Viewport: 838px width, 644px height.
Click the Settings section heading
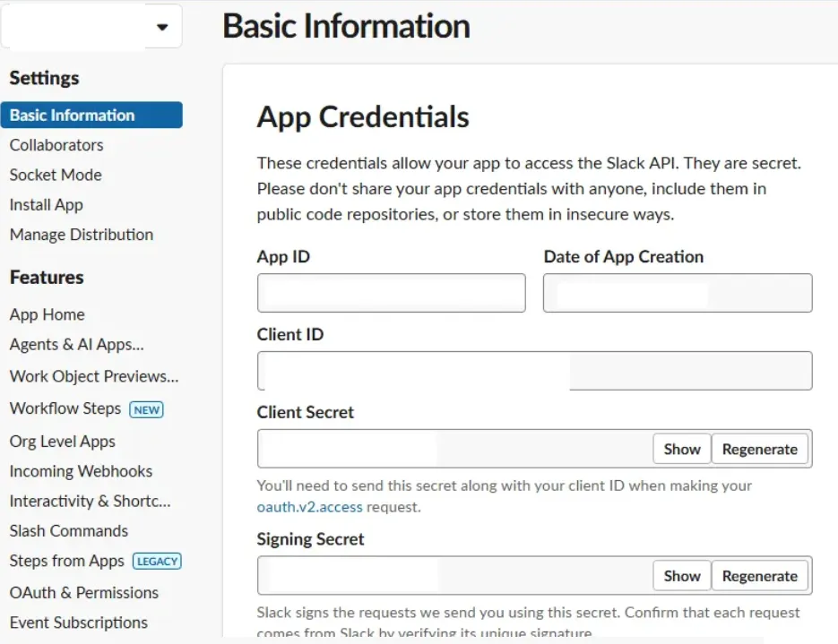(x=44, y=78)
